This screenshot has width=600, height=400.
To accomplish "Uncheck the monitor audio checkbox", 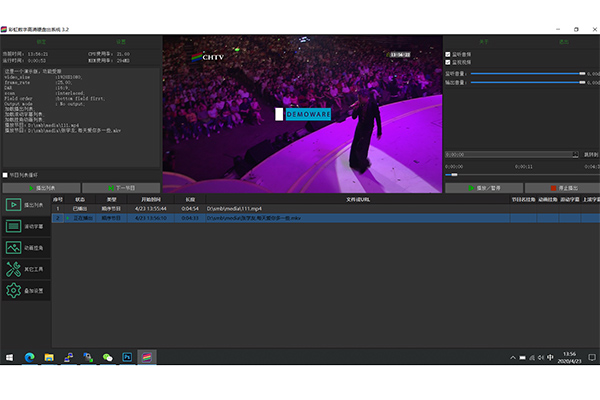I will click(448, 54).
